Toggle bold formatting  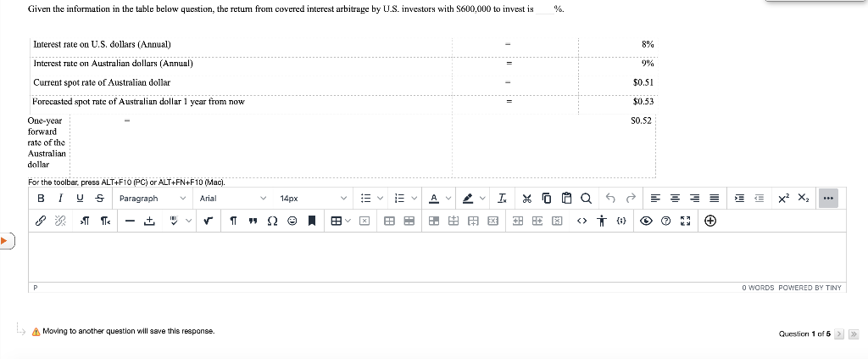pos(41,199)
